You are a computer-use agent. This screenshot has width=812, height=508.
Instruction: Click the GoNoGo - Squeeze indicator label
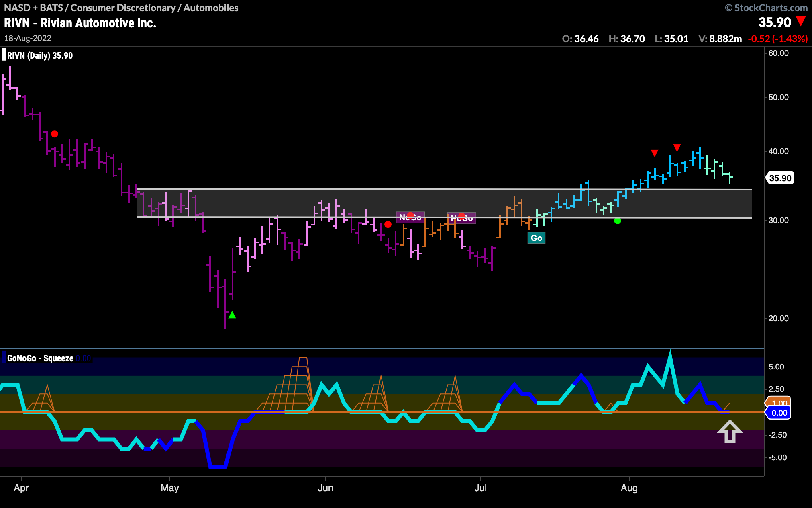pyautogui.click(x=40, y=358)
